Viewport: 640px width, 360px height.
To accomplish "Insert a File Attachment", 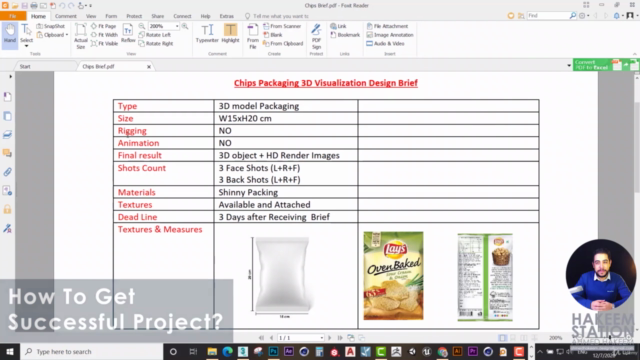I will click(387, 26).
